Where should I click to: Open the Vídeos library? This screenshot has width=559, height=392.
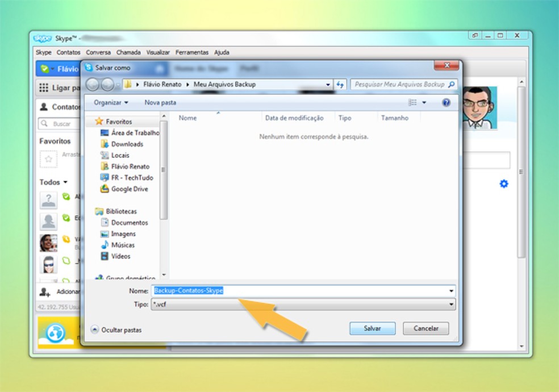tap(120, 256)
